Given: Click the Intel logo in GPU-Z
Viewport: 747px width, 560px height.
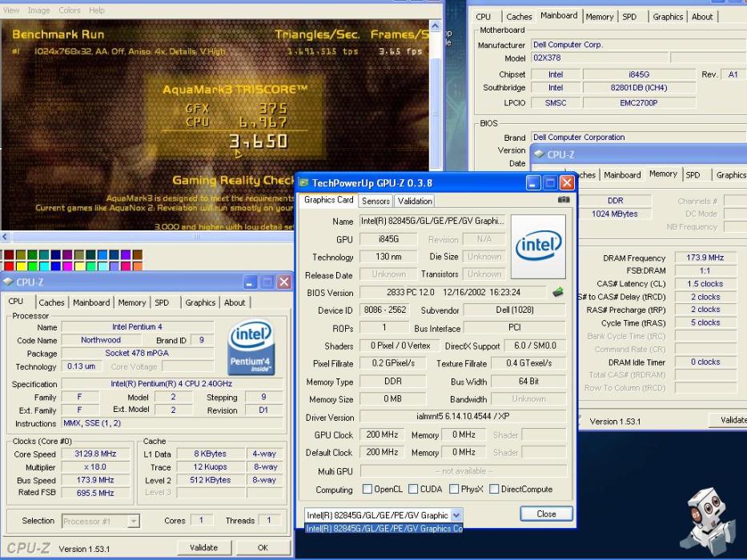Looking at the screenshot, I should pyautogui.click(x=538, y=246).
